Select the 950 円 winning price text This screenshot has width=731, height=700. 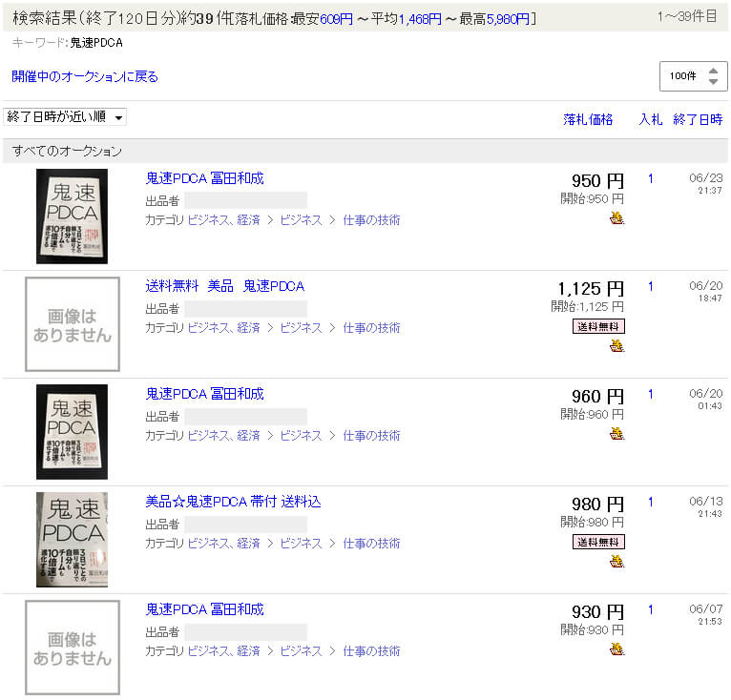pos(597,180)
